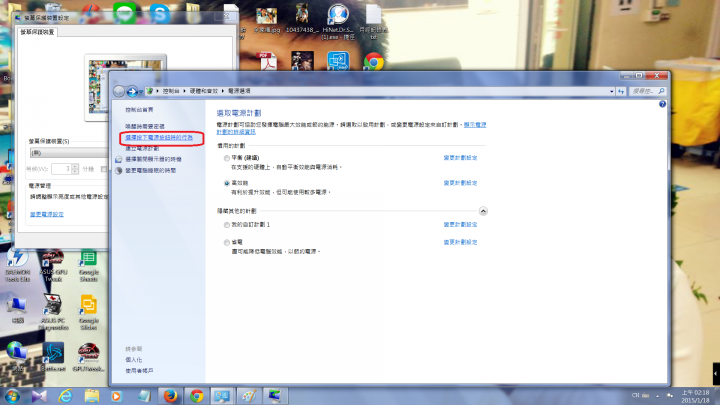Click the Back arrow in Power Options window
720x405 pixels.
coord(119,91)
